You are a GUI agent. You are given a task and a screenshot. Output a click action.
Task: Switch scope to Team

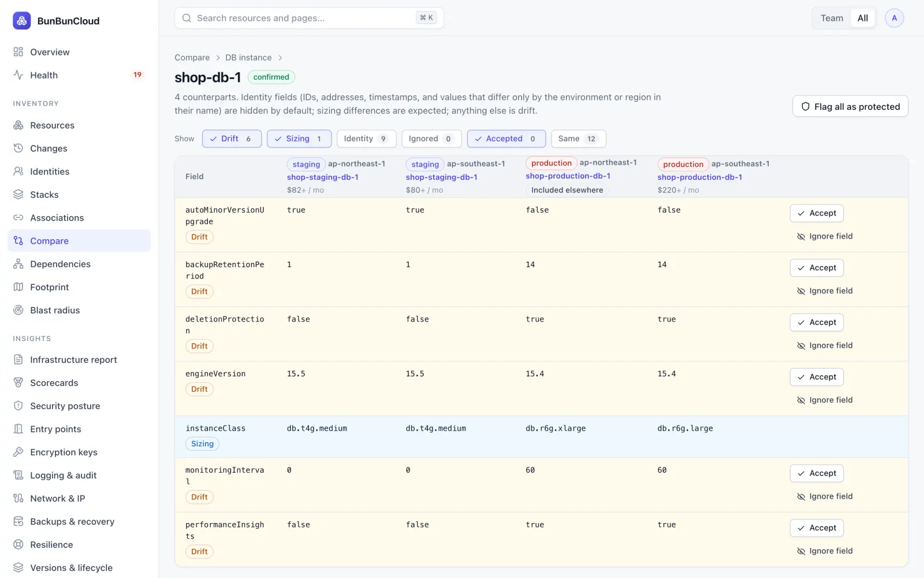[832, 18]
